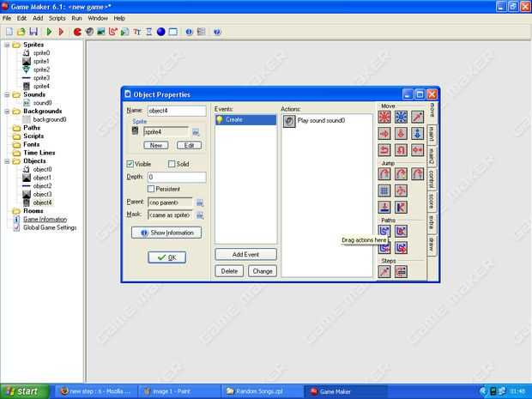Click the Edit sprite button
Viewport: 532px width, 399px height.
point(189,145)
